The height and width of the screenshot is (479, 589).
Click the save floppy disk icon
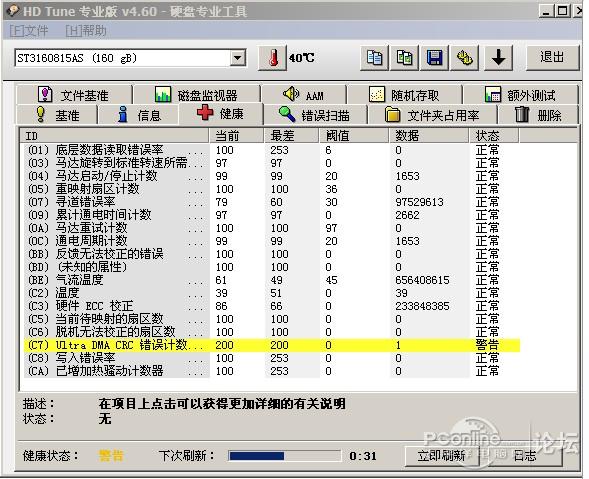coord(434,58)
